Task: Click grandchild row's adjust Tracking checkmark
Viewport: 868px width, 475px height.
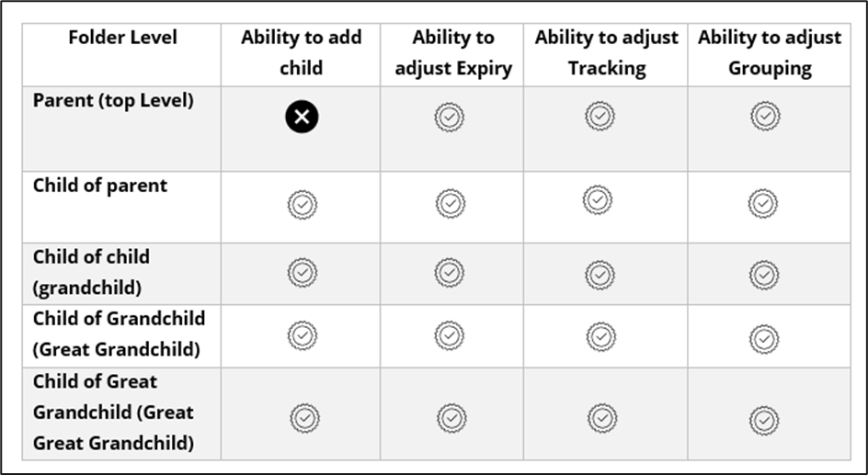Action: [600, 274]
